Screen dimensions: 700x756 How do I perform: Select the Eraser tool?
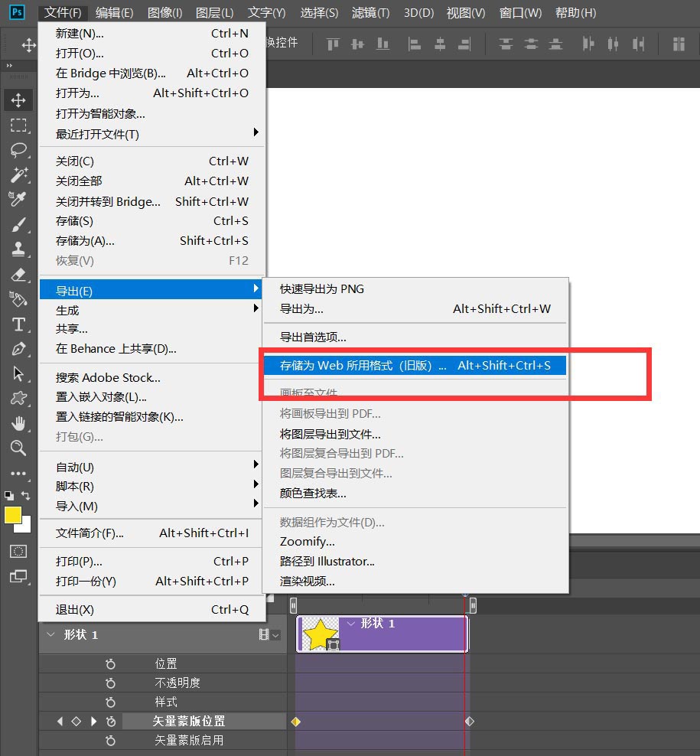[18, 275]
